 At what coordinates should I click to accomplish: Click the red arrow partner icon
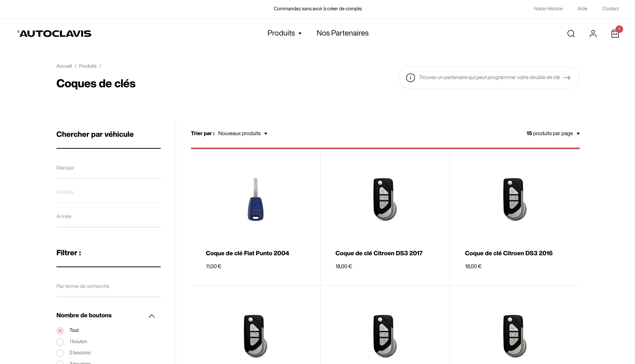coord(567,78)
